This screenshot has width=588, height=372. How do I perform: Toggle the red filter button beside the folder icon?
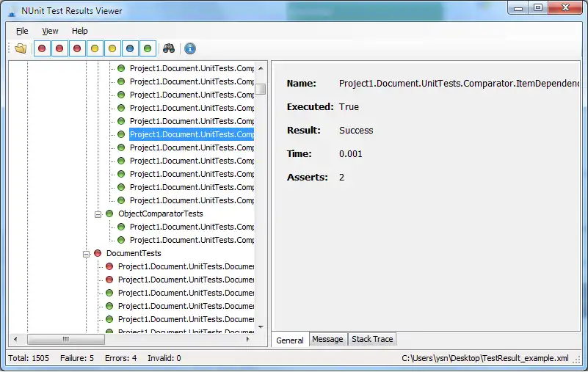[42, 48]
